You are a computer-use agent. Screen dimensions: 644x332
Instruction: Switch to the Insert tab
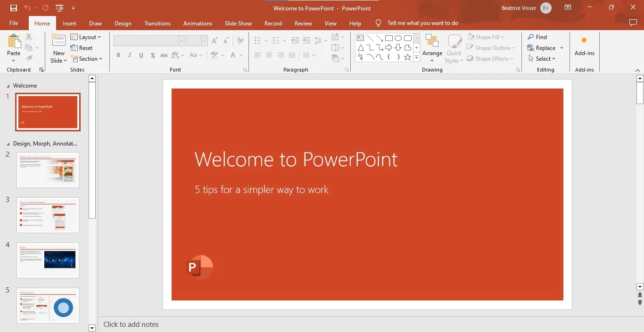(x=69, y=23)
